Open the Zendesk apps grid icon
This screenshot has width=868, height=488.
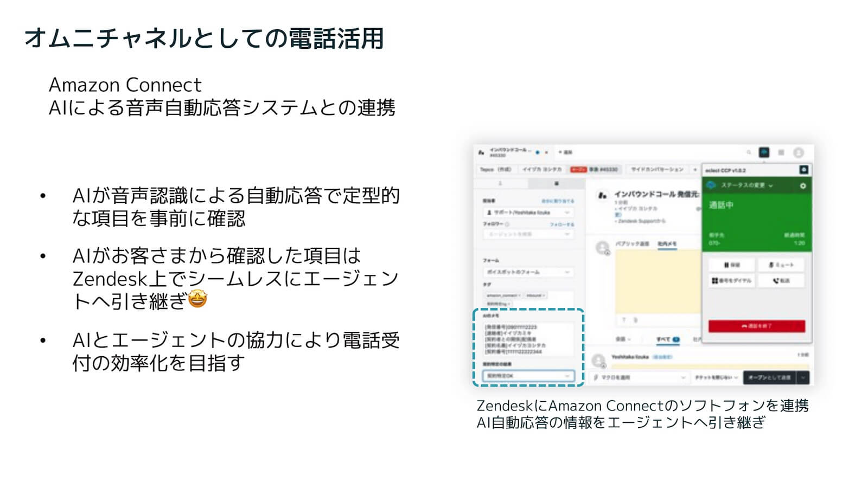coord(780,153)
